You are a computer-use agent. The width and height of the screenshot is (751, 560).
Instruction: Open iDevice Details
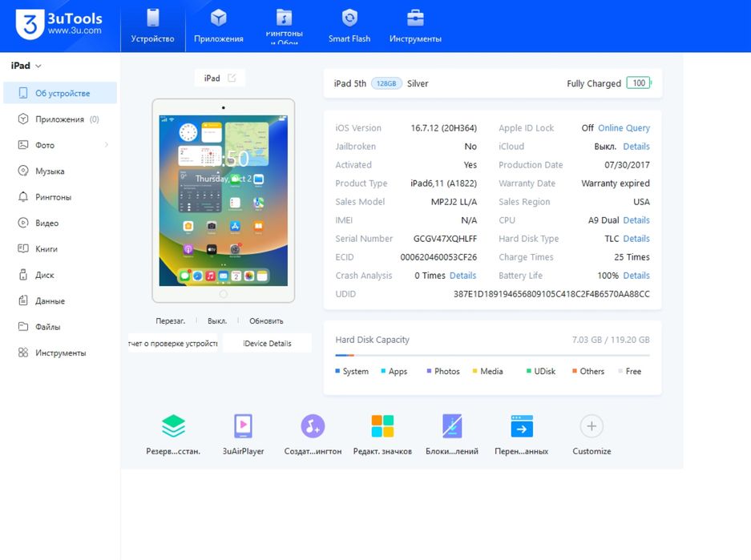[267, 343]
